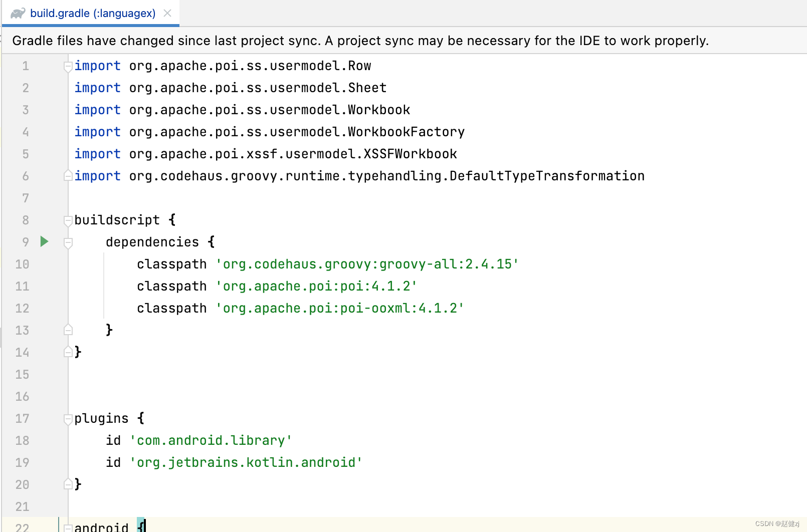This screenshot has height=532, width=807.
Task: Click the fold-end marker at line 20
Action: 68,484
